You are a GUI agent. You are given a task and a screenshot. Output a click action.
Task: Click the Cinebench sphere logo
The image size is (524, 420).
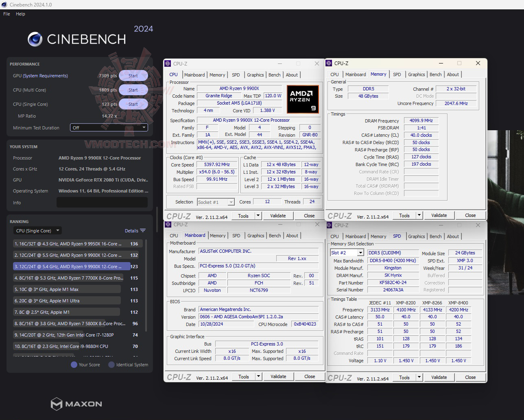coord(35,39)
